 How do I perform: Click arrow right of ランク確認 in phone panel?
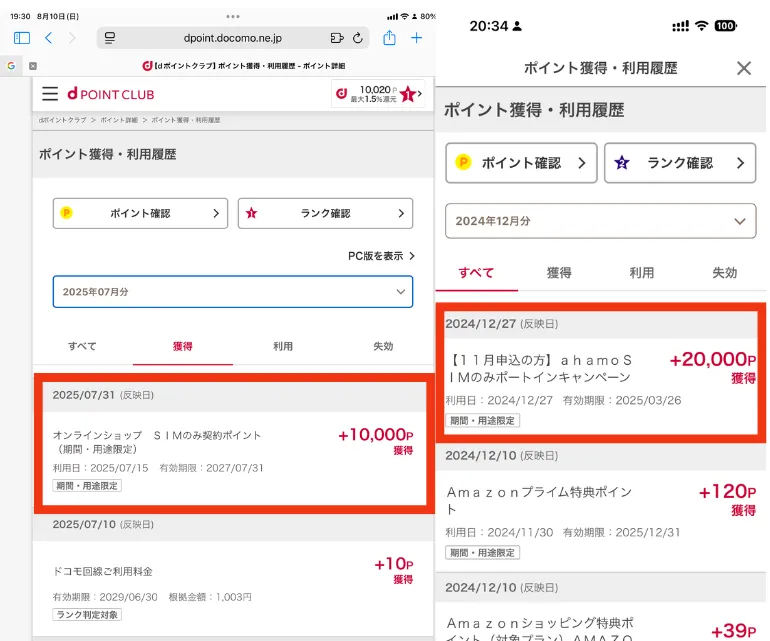tap(741, 163)
